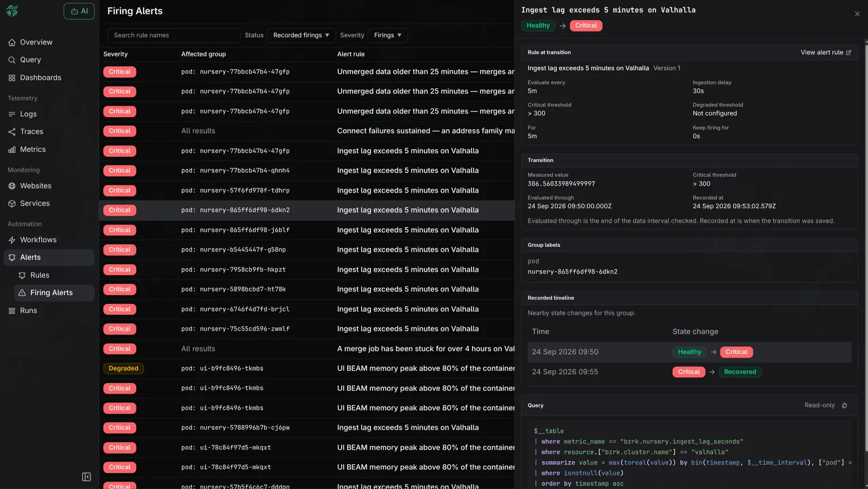The image size is (868, 489).
Task: Open the Recorded firings status dropdown
Action: click(301, 35)
